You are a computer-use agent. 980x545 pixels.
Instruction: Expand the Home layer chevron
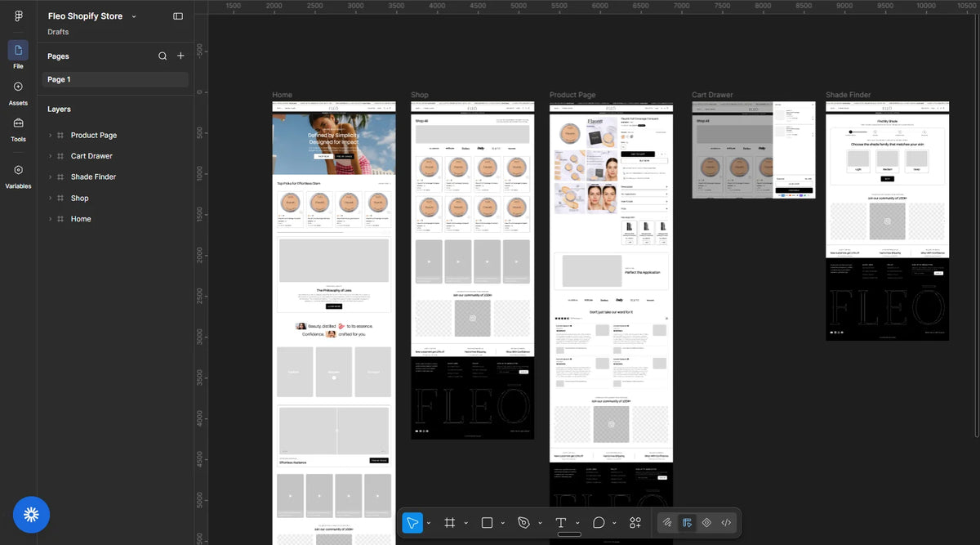click(x=50, y=219)
